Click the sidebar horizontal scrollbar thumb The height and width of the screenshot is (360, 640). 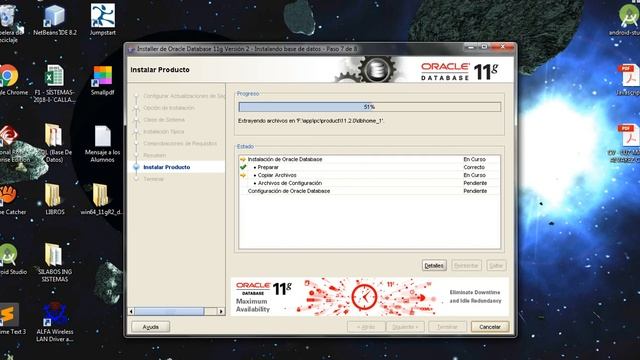coord(169,311)
